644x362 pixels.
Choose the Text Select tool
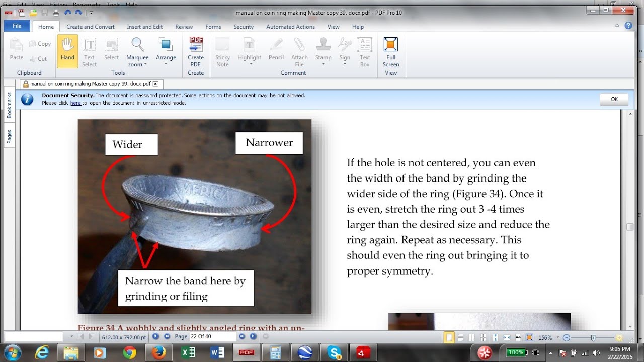(x=89, y=51)
